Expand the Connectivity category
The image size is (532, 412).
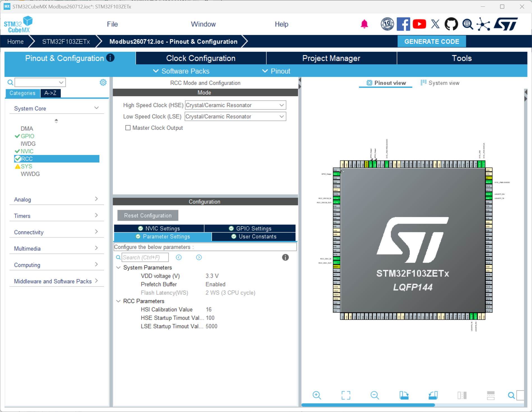(96, 232)
